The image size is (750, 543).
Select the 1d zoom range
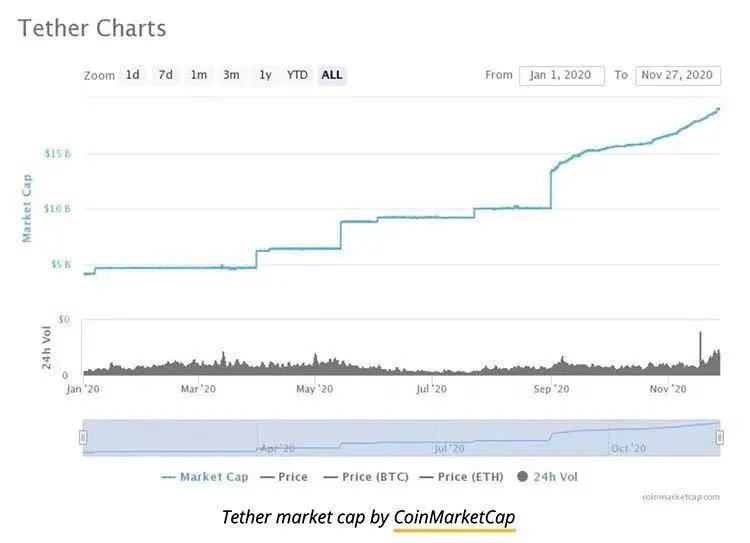133,75
